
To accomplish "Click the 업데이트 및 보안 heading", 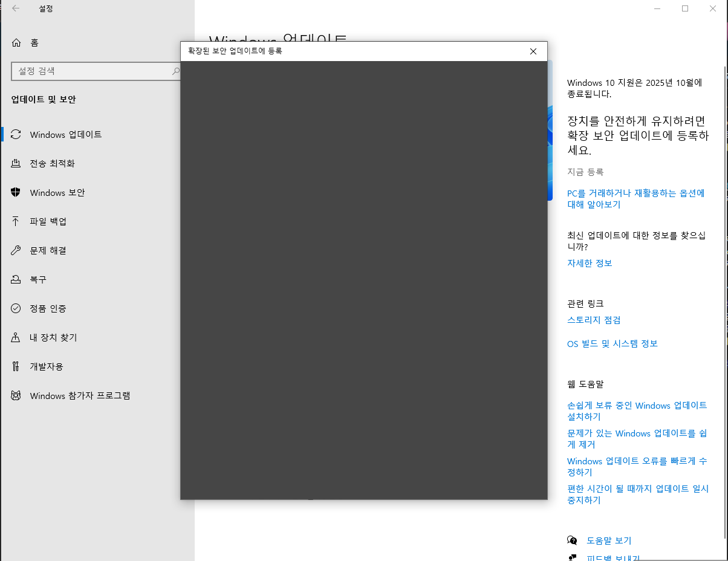I will (x=44, y=99).
